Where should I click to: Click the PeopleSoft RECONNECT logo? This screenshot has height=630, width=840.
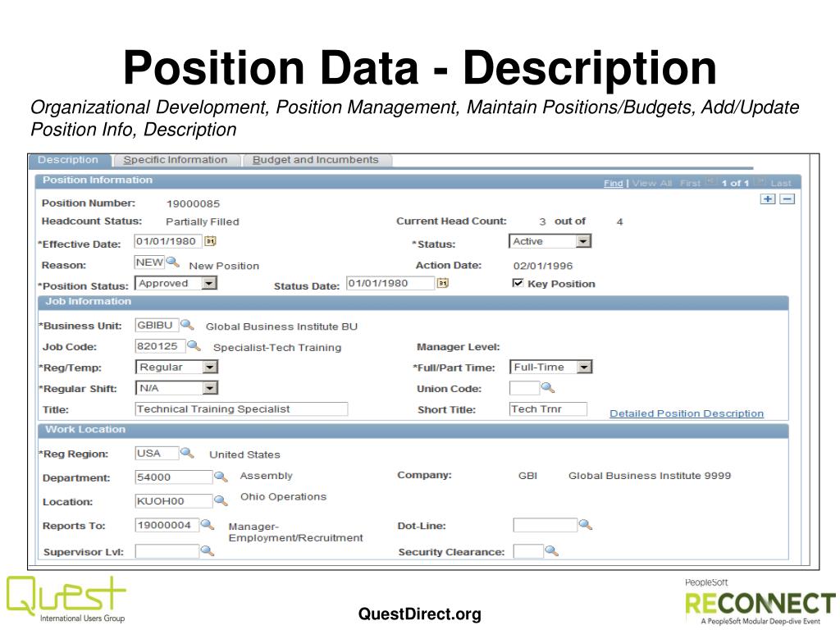tap(760, 601)
